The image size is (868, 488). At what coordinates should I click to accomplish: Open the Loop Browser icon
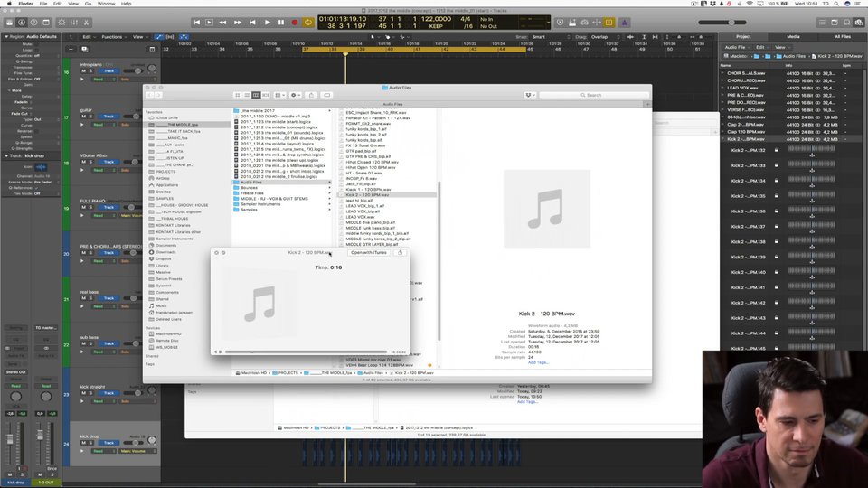846,23
